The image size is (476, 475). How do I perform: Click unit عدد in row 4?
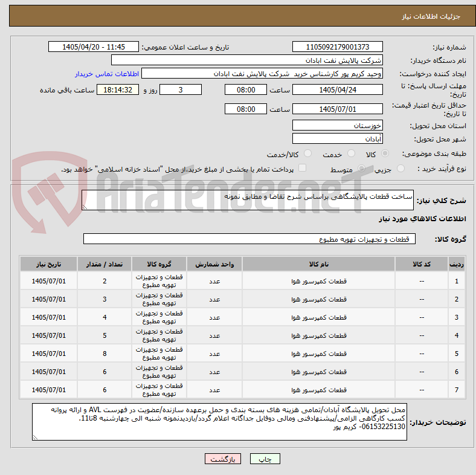pos(214,335)
